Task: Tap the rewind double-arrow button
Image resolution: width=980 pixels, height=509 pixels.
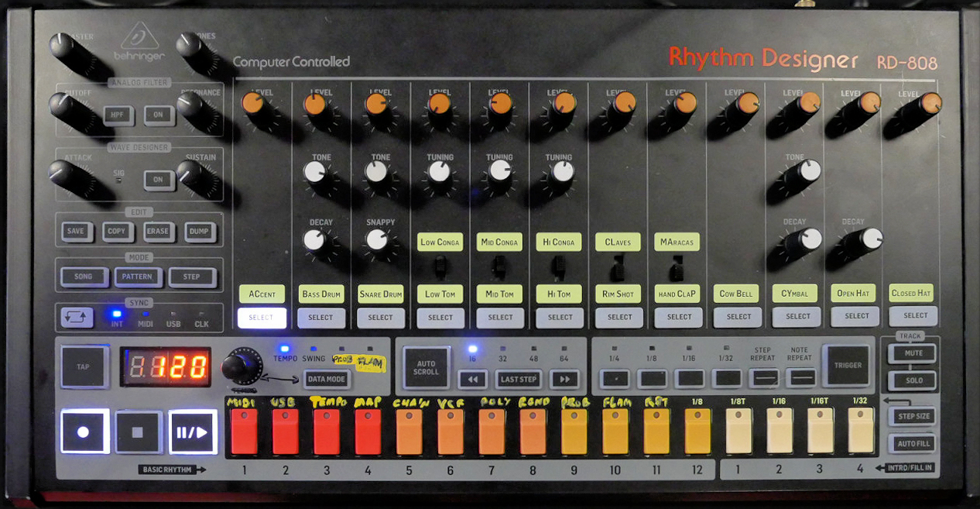Action: (x=472, y=379)
